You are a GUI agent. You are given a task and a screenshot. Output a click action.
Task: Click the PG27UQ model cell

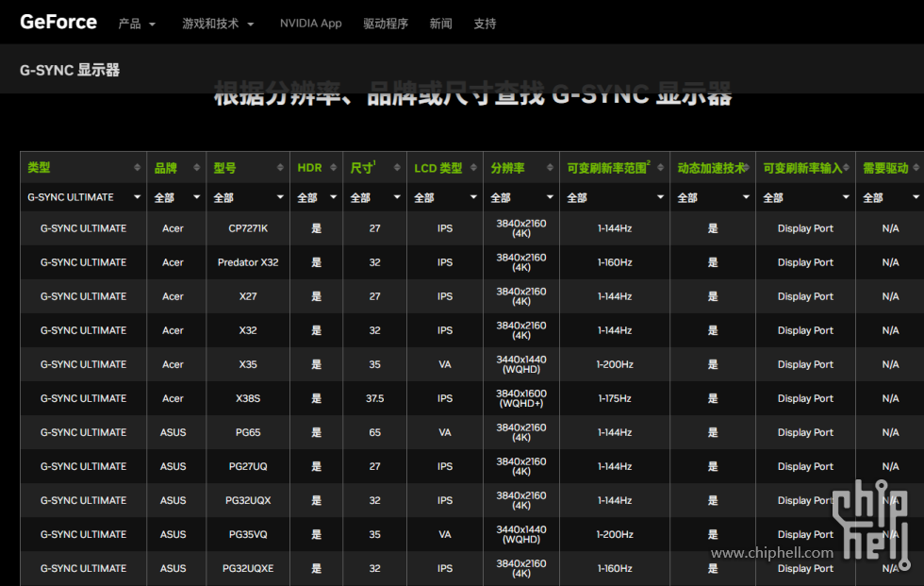pos(248,466)
